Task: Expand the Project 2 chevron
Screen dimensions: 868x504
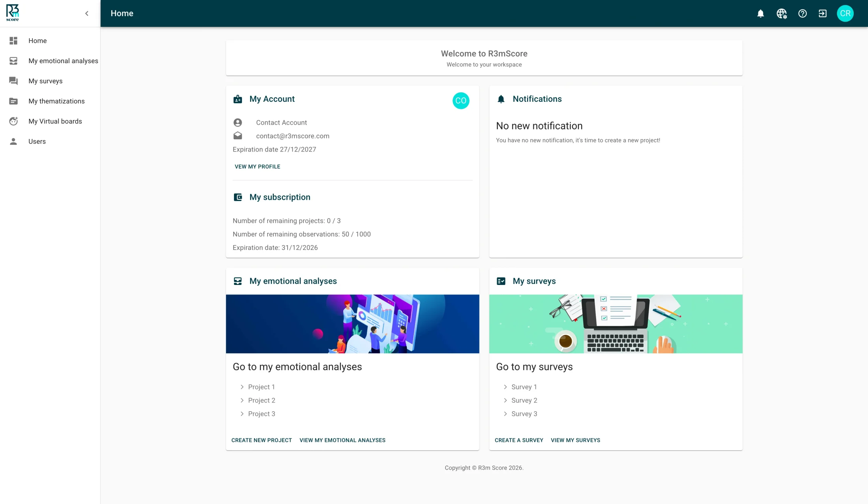Action: (x=242, y=401)
